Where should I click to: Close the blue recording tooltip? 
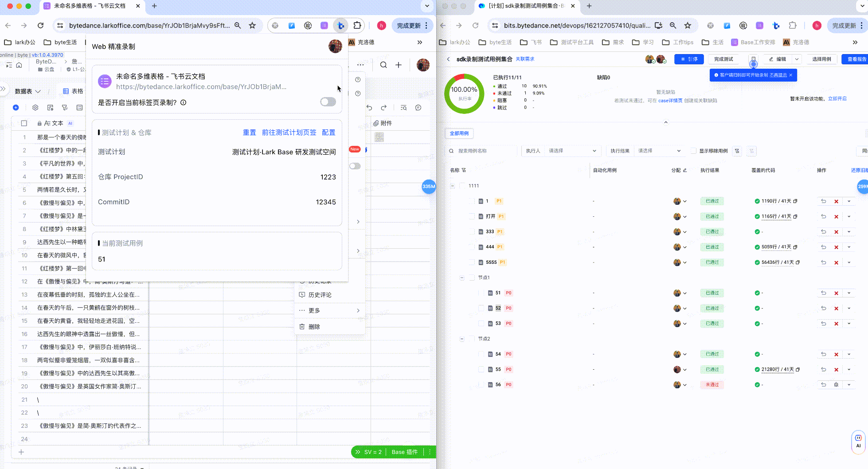coord(791,75)
